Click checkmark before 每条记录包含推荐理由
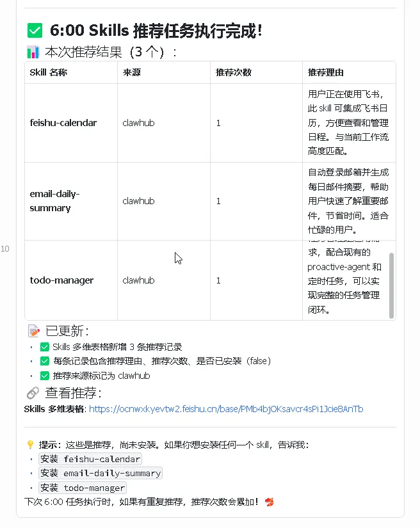 point(44,361)
